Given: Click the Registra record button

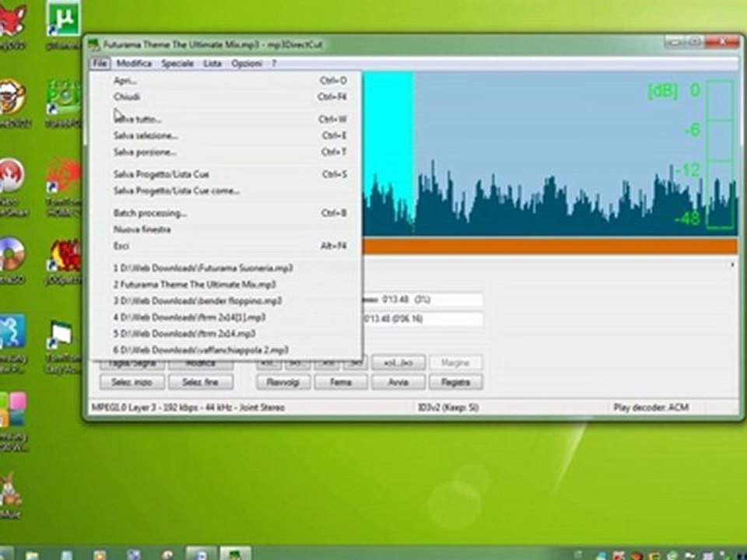Looking at the screenshot, I should click(x=456, y=382).
